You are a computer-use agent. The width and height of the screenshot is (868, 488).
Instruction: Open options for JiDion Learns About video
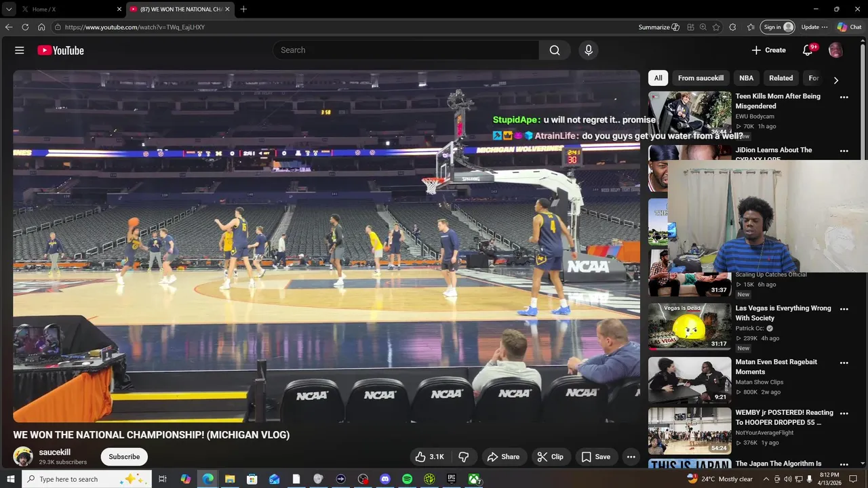(844, 151)
